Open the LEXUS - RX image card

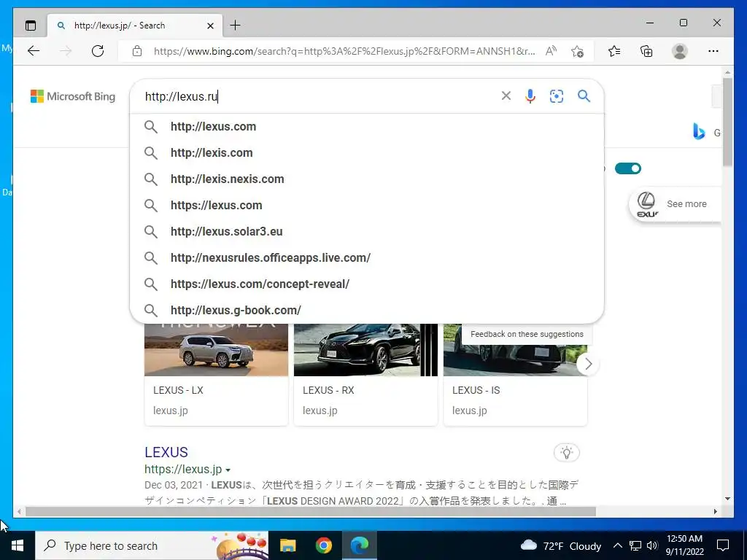point(366,374)
